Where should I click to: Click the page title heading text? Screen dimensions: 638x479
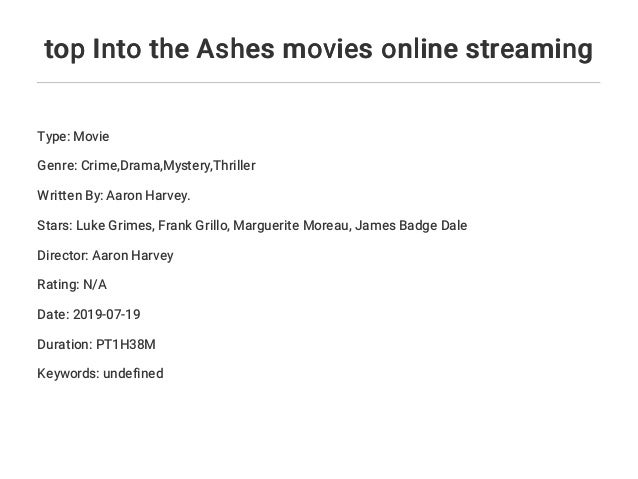[318, 49]
